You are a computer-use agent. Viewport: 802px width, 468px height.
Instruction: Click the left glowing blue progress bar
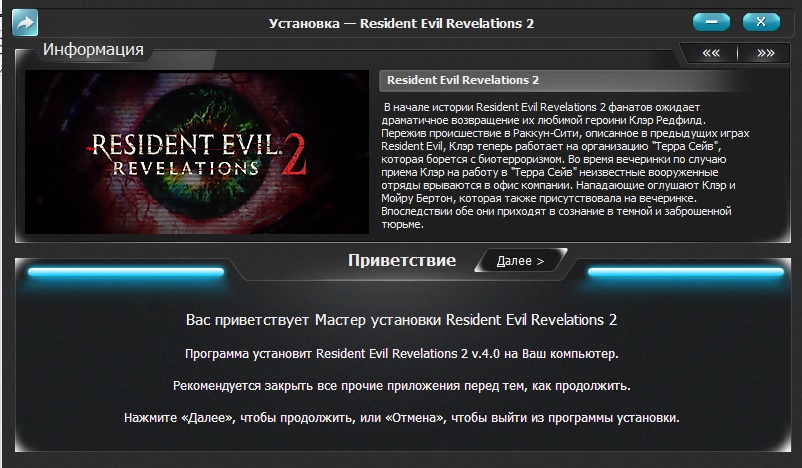click(x=126, y=272)
